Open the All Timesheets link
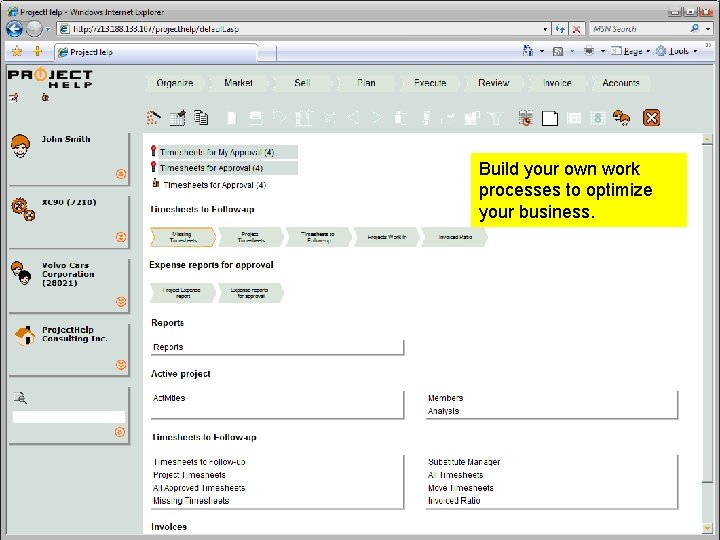This screenshot has height=540, width=720. pyautogui.click(x=455, y=475)
